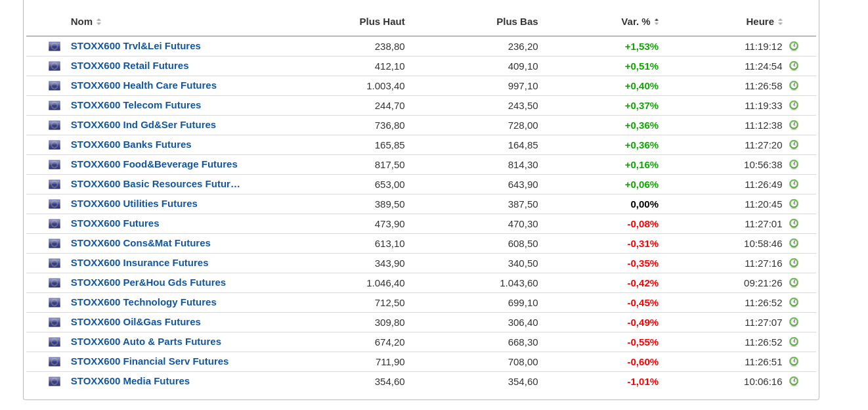Open the STOXX600 Health Care Futures link
Image resolution: width=868 pixels, height=410 pixels.
(x=144, y=85)
